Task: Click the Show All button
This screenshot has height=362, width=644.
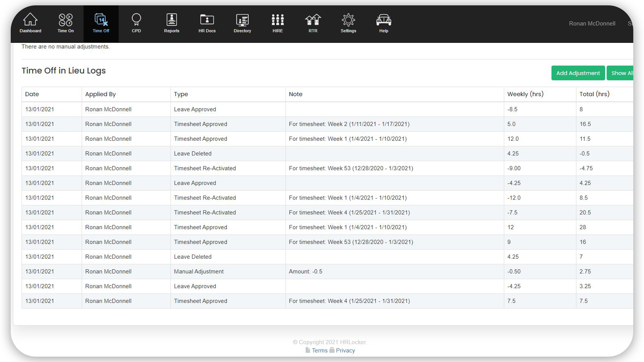Action: (622, 73)
